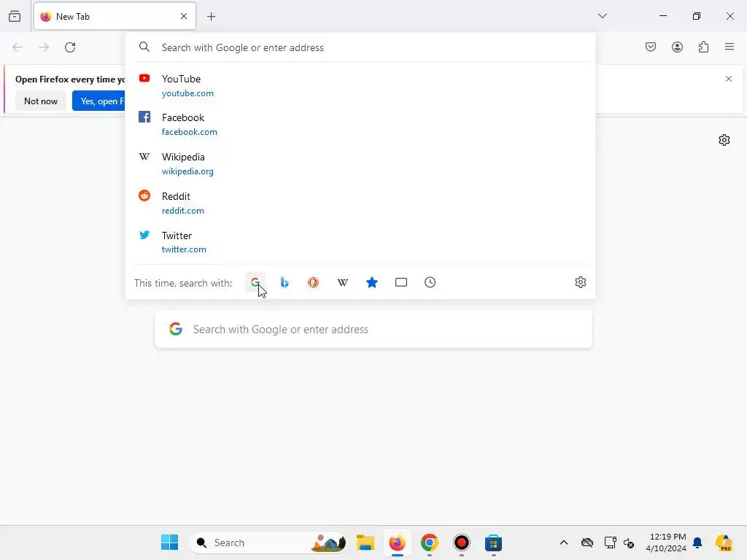The image size is (747, 560).
Task: Expand the list all tabs chevron
Action: (x=602, y=16)
